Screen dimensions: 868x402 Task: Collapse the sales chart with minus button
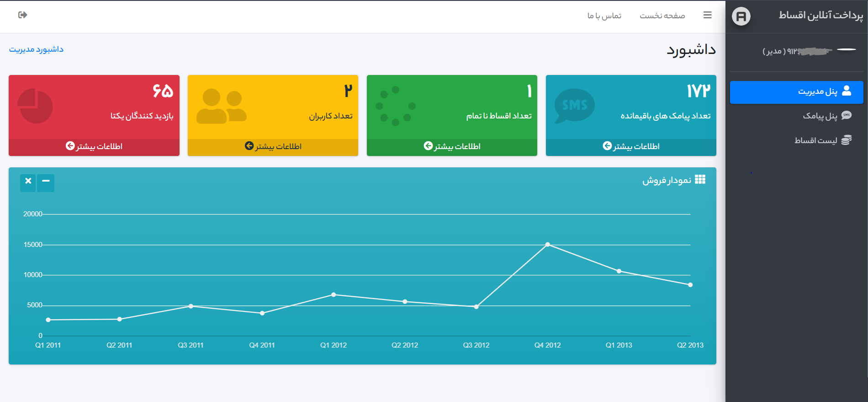[46, 182]
